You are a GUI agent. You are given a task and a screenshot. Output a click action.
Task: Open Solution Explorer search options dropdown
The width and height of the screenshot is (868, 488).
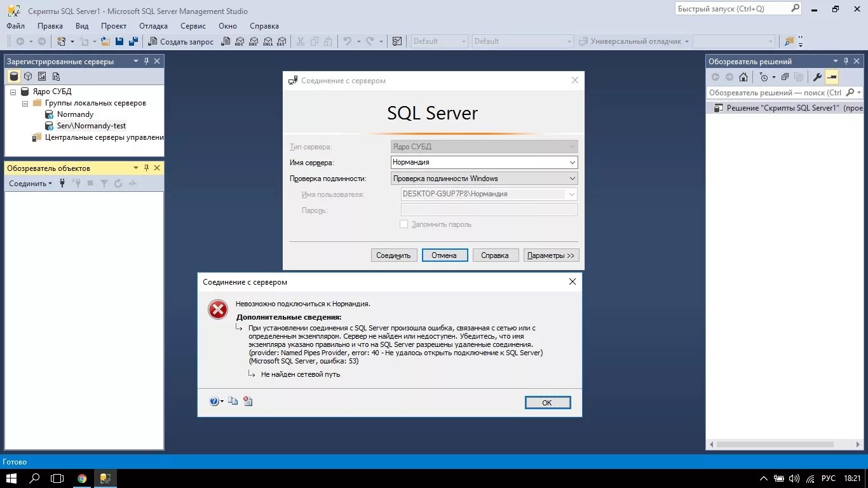pos(859,93)
